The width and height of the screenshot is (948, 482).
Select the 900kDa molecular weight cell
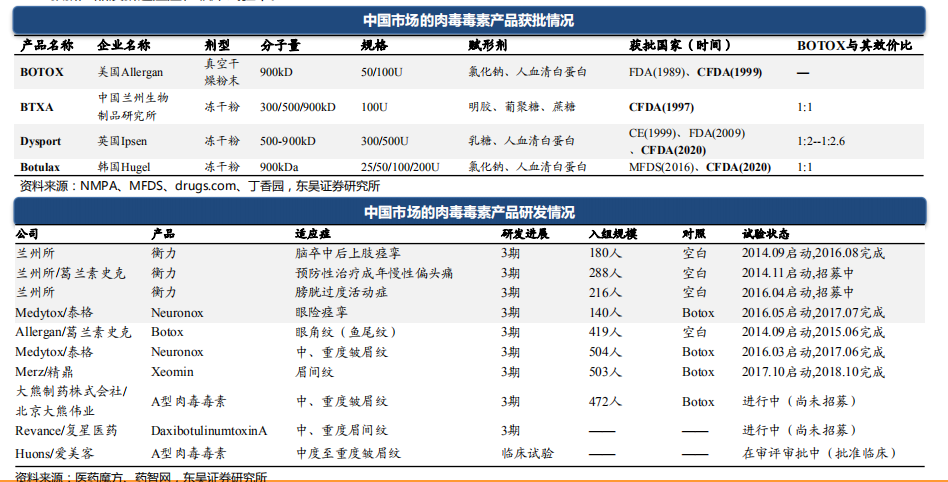279,167
